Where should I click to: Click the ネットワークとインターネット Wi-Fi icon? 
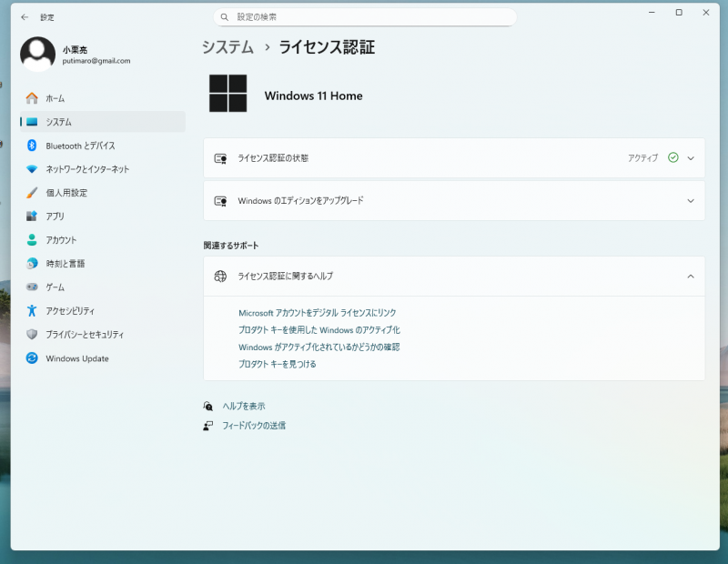tap(32, 169)
